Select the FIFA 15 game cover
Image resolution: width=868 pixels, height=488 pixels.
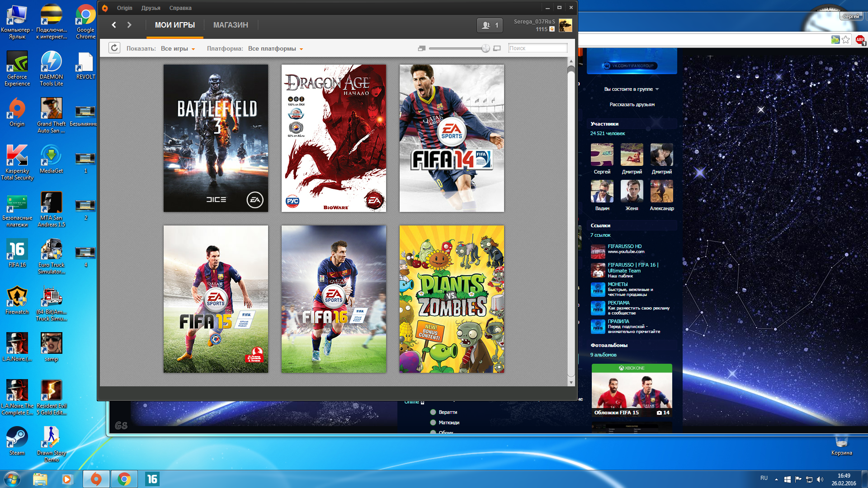[216, 299]
